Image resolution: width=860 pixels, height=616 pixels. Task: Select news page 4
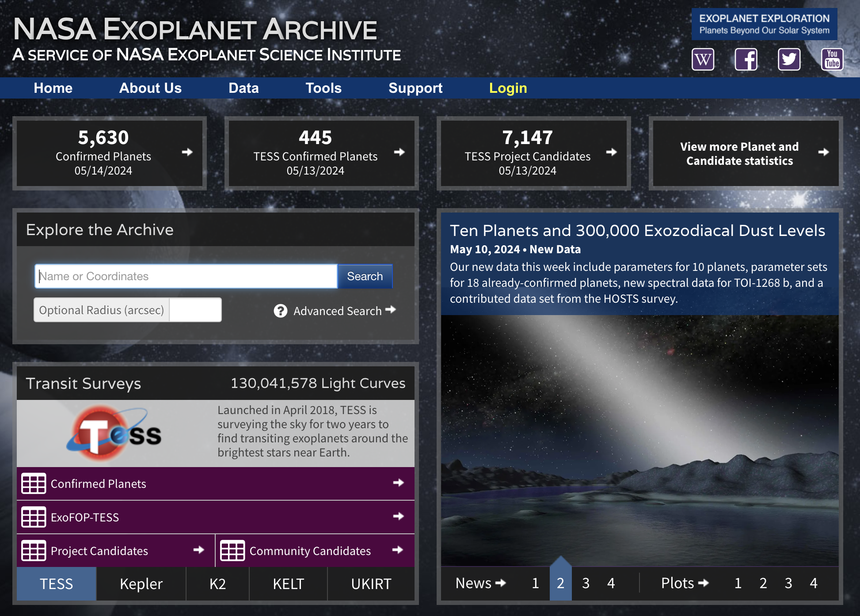tap(611, 583)
